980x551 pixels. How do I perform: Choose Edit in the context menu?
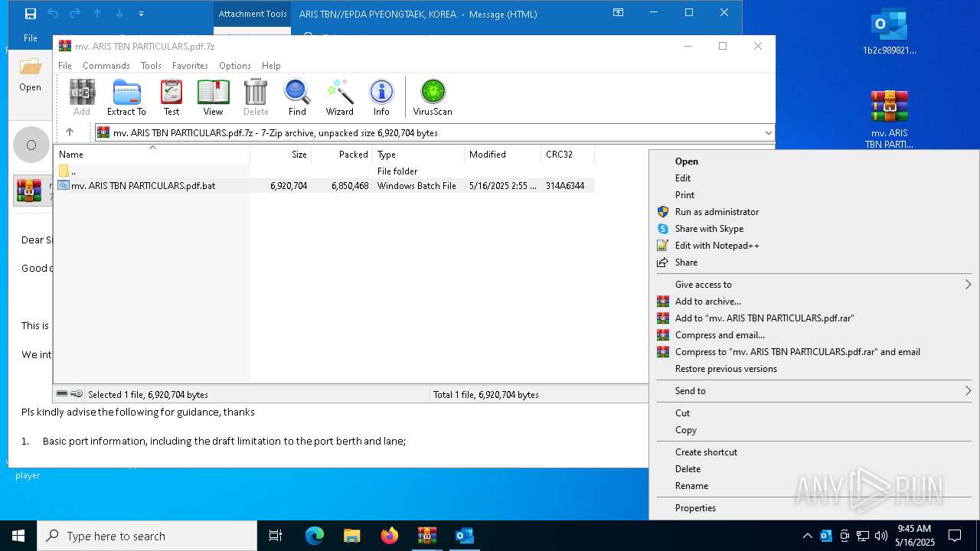(x=814, y=178)
